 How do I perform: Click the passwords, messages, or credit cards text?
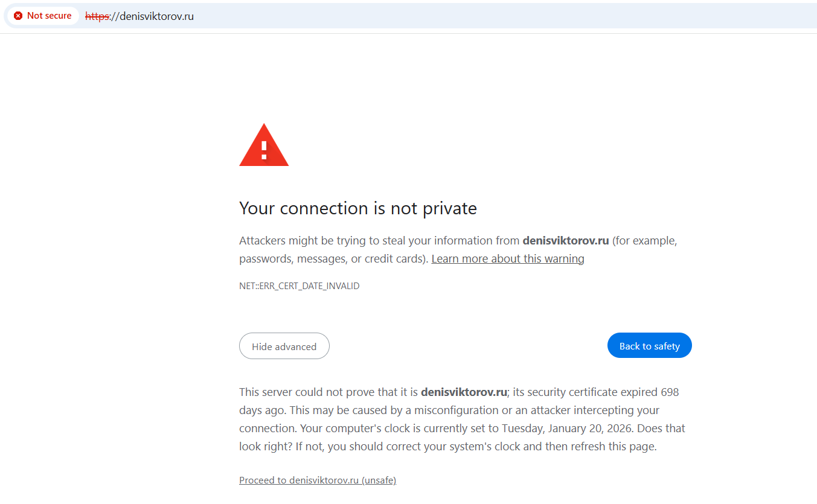point(333,259)
